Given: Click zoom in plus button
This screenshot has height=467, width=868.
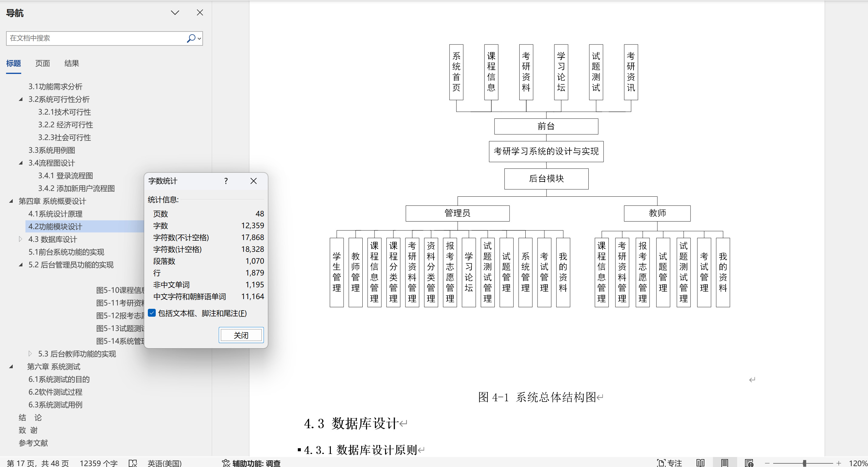Looking at the screenshot, I should click(x=839, y=463).
